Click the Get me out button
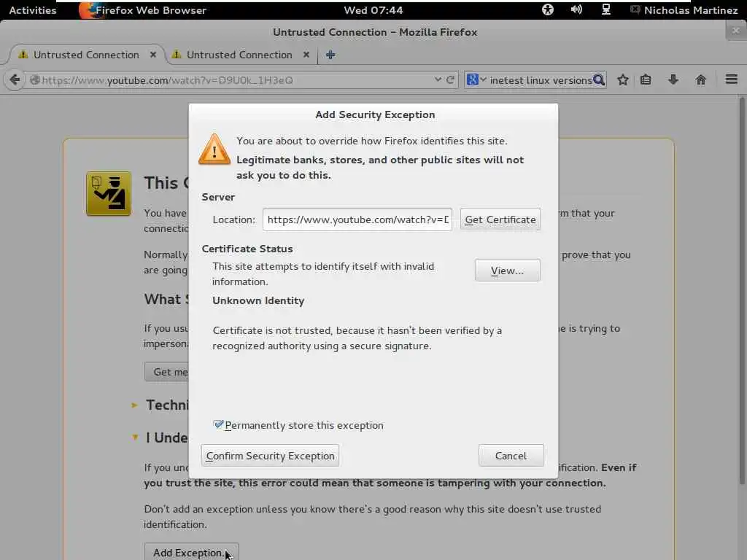This screenshot has width=747, height=560. pos(167,372)
